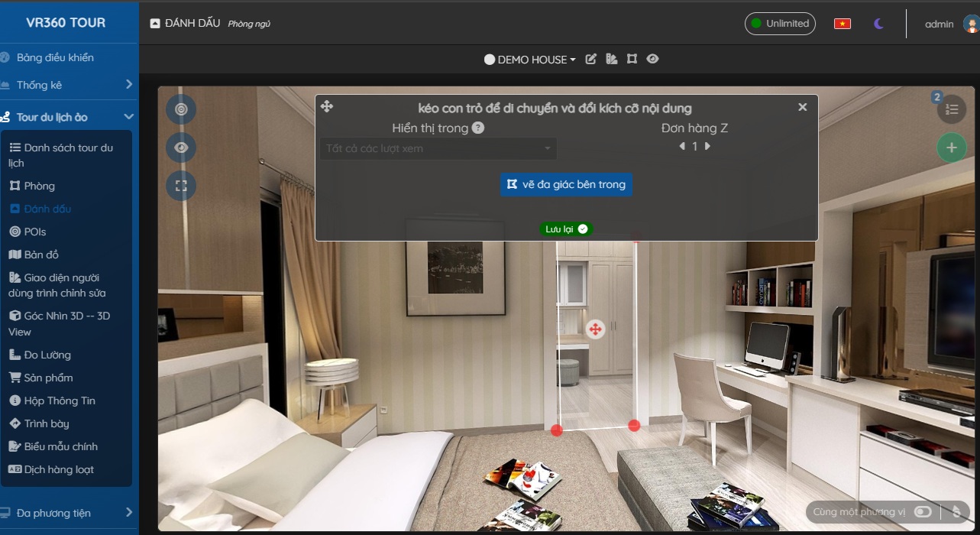Screen dimensions: 980x535
Task: Click the green plus add marker button
Action: 951,148
